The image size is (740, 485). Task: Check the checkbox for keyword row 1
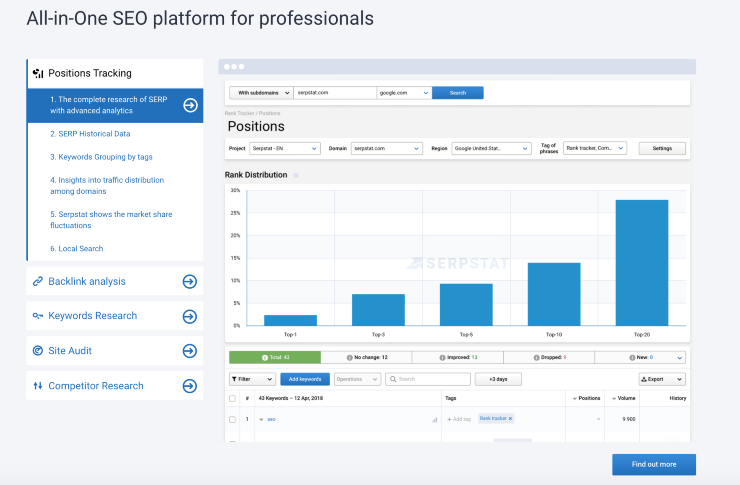233,419
